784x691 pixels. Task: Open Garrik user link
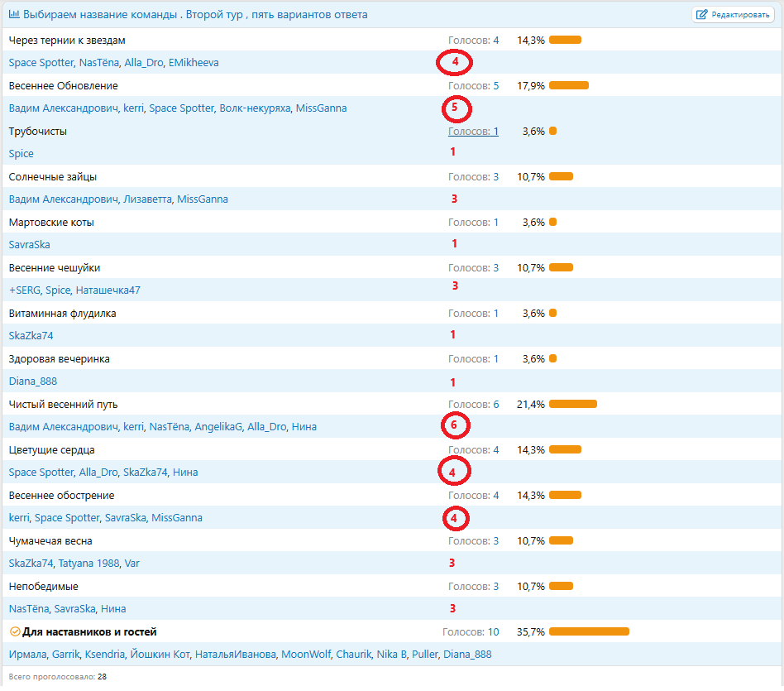click(x=65, y=655)
